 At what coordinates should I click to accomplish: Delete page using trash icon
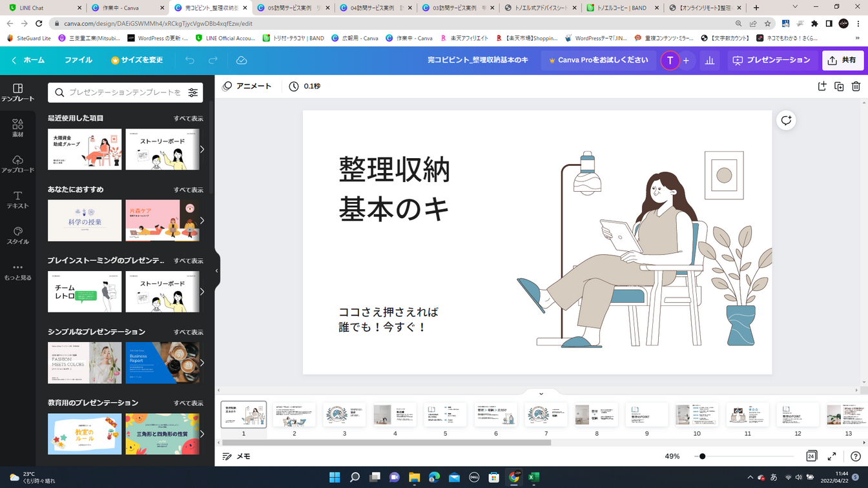[856, 86]
